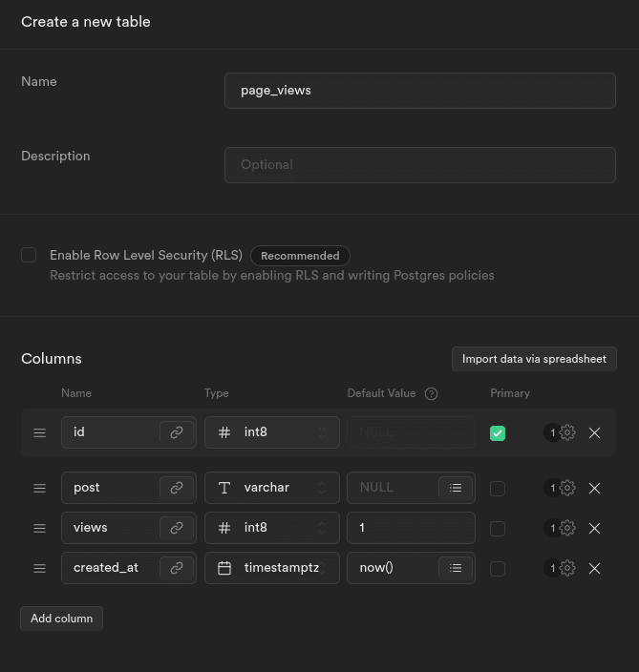Open settings gear for the id column

(567, 432)
